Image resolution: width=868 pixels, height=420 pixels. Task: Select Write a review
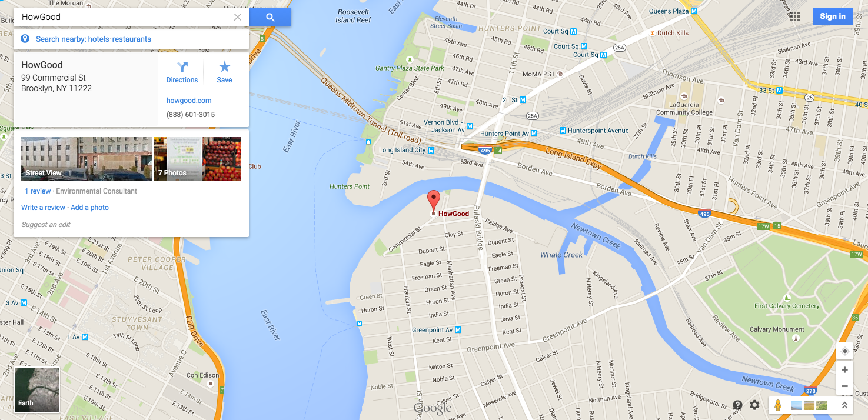43,208
